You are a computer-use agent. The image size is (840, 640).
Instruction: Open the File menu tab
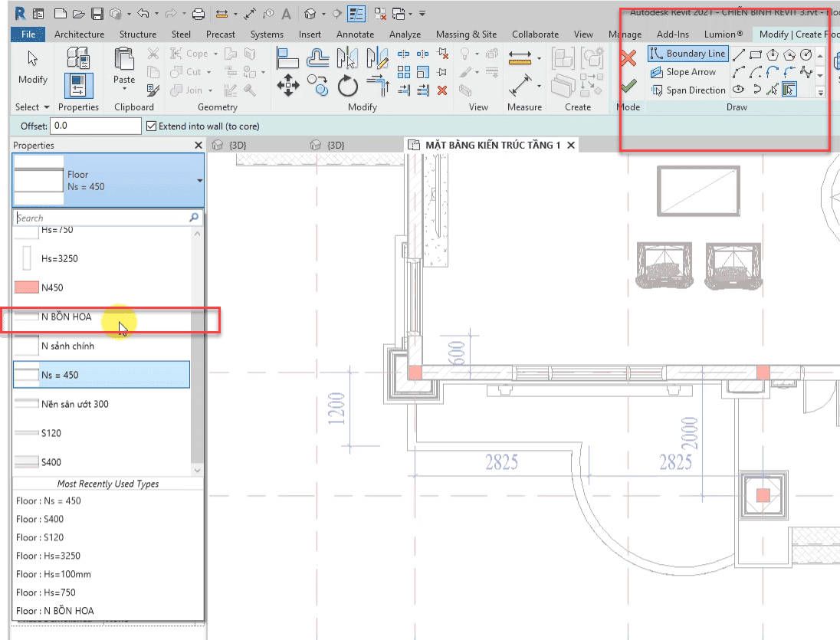click(28, 34)
